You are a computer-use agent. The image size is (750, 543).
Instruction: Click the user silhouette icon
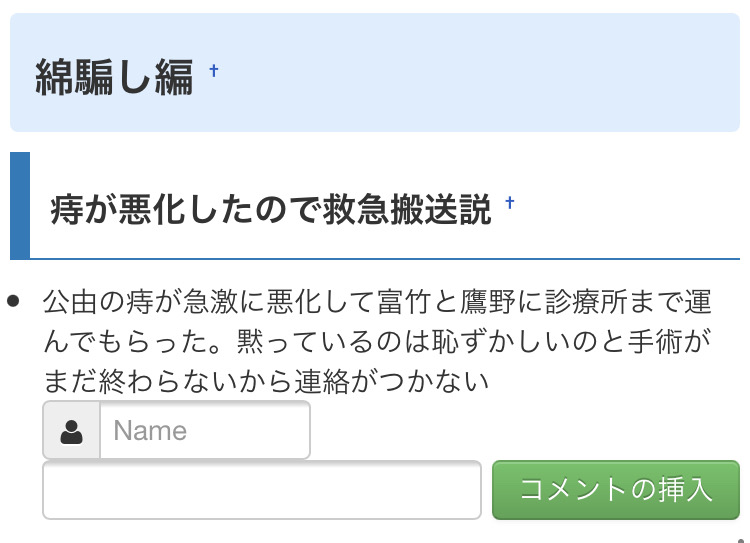(x=72, y=431)
